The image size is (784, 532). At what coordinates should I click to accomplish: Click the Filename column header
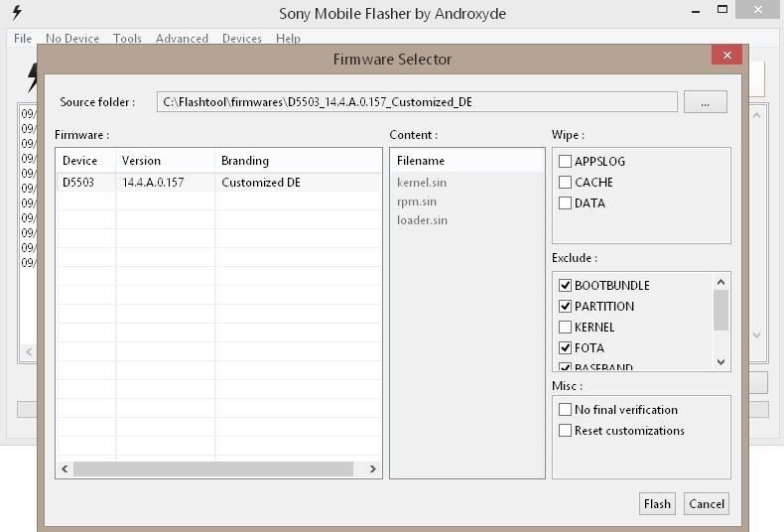point(467,161)
